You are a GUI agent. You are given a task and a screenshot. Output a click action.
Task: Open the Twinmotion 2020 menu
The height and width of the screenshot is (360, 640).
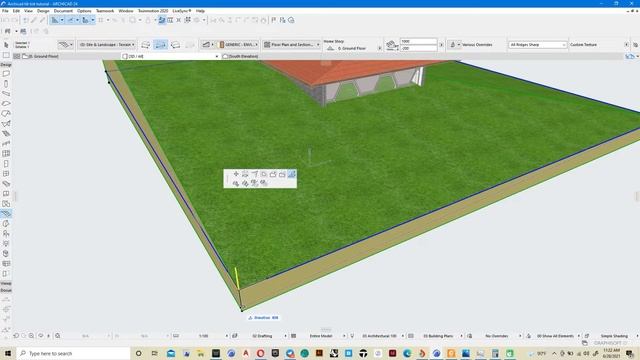tap(153, 11)
